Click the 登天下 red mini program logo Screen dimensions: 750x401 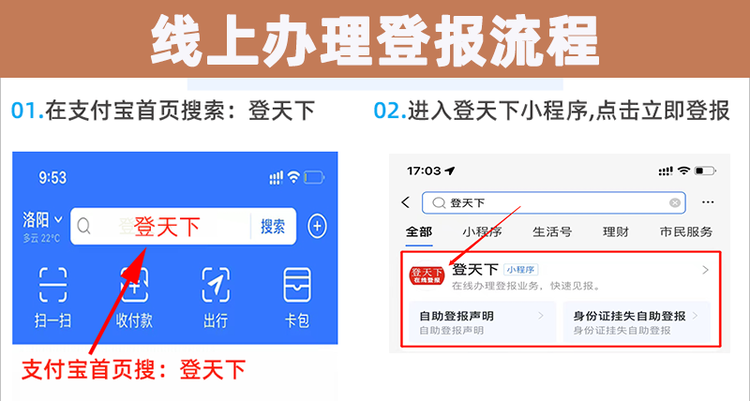point(427,276)
